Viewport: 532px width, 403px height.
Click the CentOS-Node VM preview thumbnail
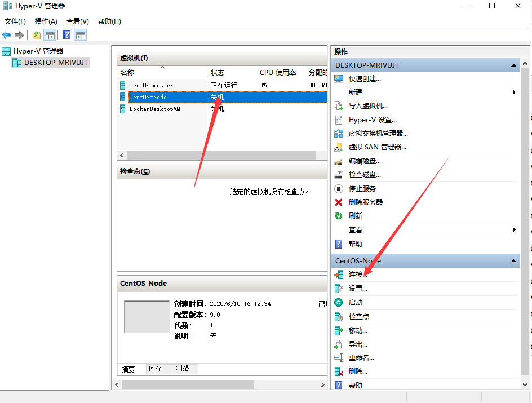coord(147,317)
